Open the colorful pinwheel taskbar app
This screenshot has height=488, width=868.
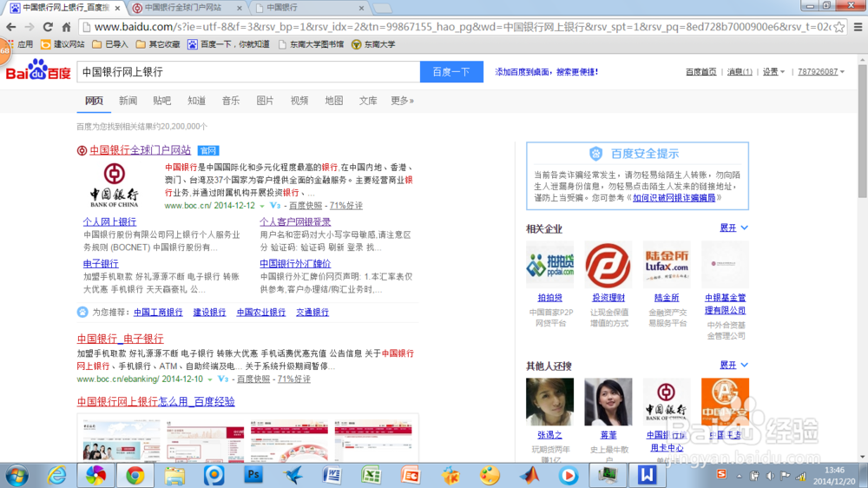[x=95, y=476]
